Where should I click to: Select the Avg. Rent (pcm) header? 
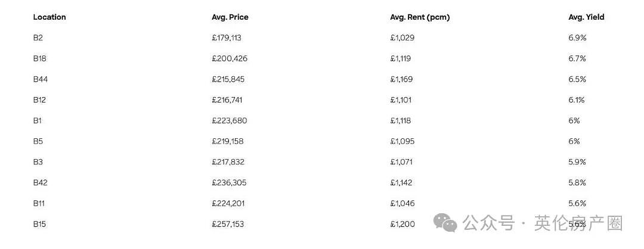[420, 17]
